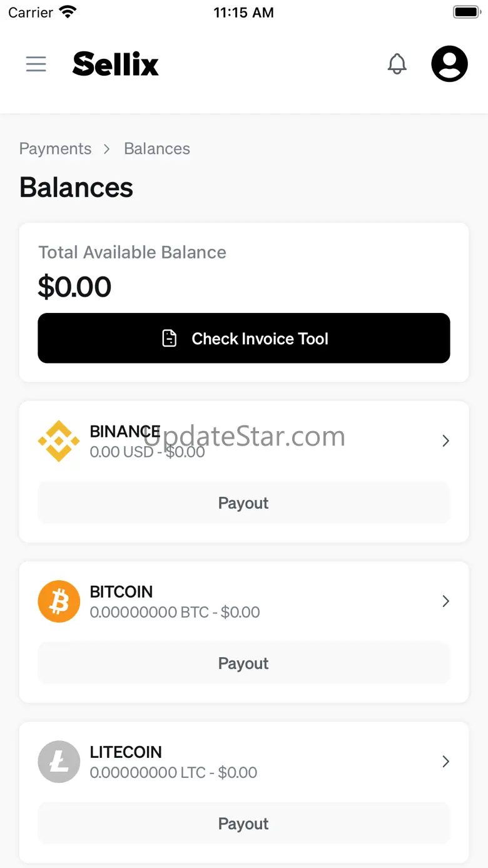Tap the Bitcoin coin icon
488x868 pixels.
(x=59, y=601)
